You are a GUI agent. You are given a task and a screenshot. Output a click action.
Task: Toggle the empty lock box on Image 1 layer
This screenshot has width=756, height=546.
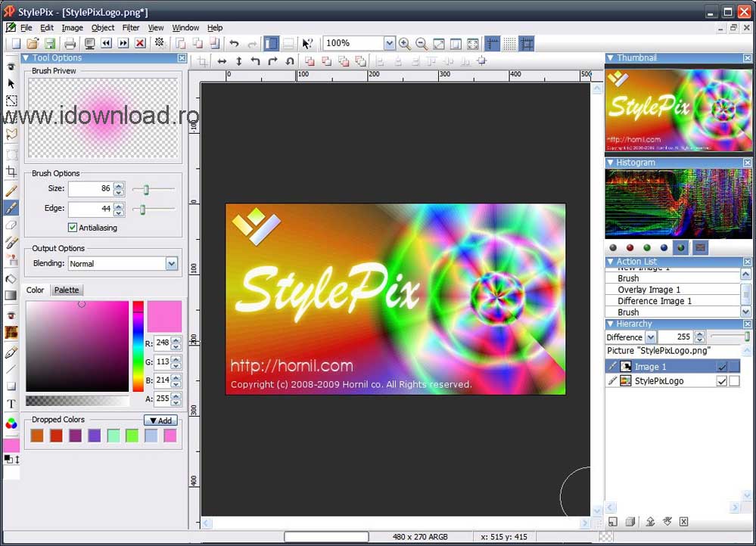pyautogui.click(x=734, y=367)
